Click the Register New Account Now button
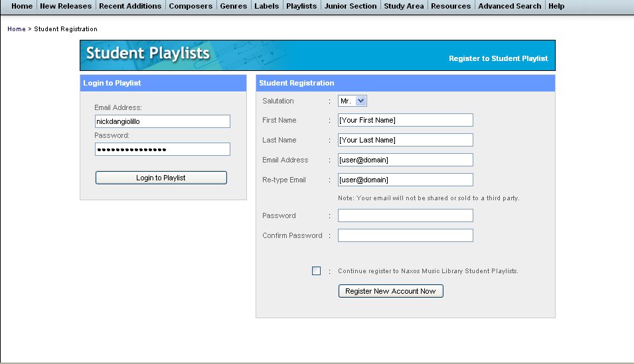 (390, 291)
